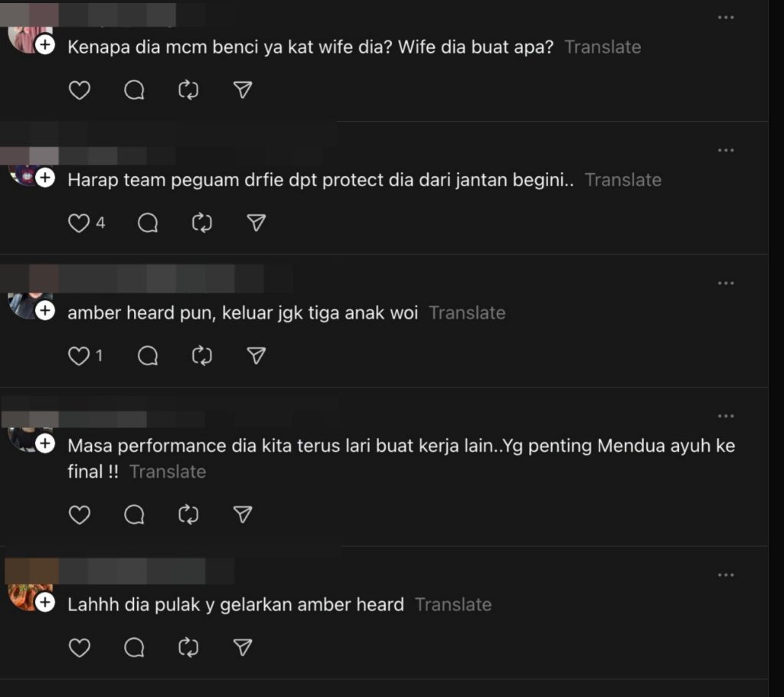The image size is (784, 697).
Task: Open more menu on 'amber heard pun' comment
Action: [x=726, y=283]
